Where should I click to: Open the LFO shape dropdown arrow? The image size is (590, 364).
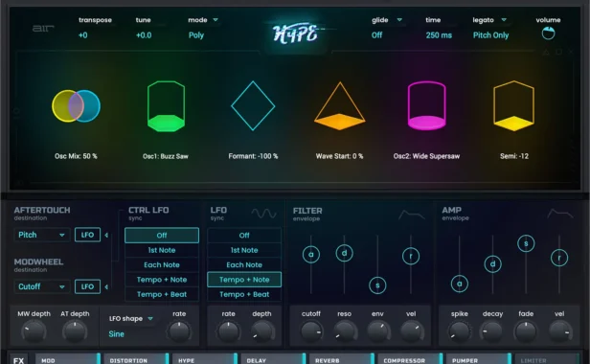pyautogui.click(x=150, y=319)
